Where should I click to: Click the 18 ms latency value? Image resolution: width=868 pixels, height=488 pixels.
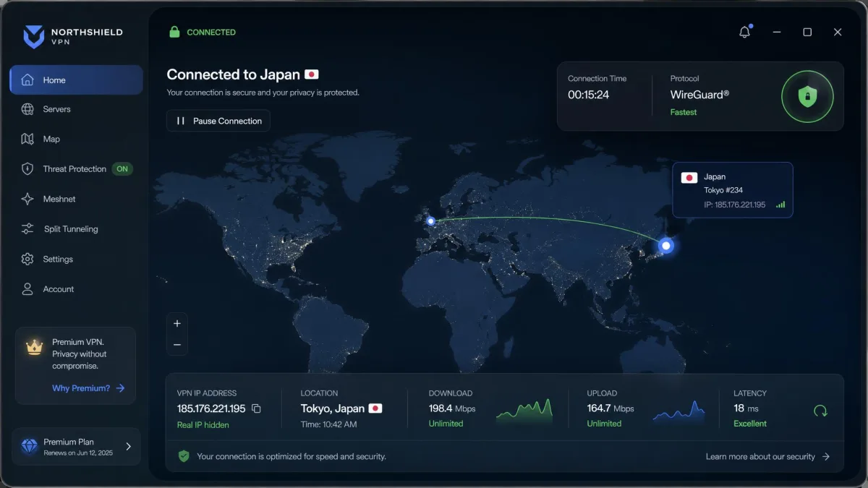pos(746,408)
